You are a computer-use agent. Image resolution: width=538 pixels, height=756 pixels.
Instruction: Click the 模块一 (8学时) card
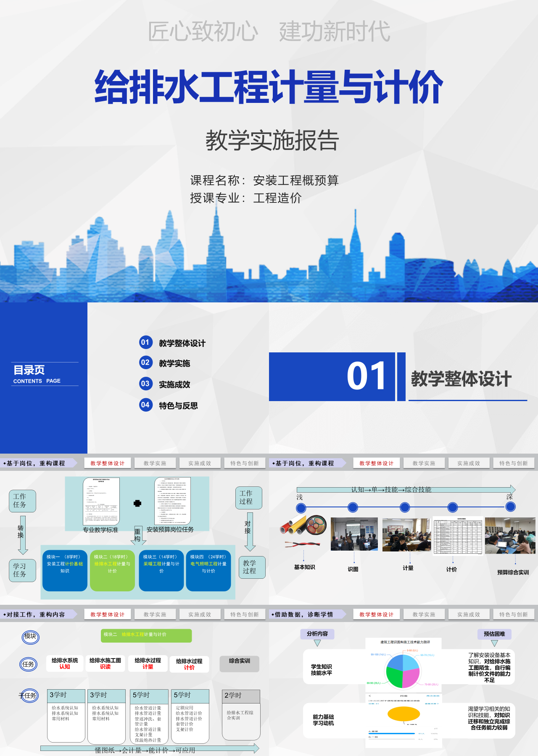(65, 571)
